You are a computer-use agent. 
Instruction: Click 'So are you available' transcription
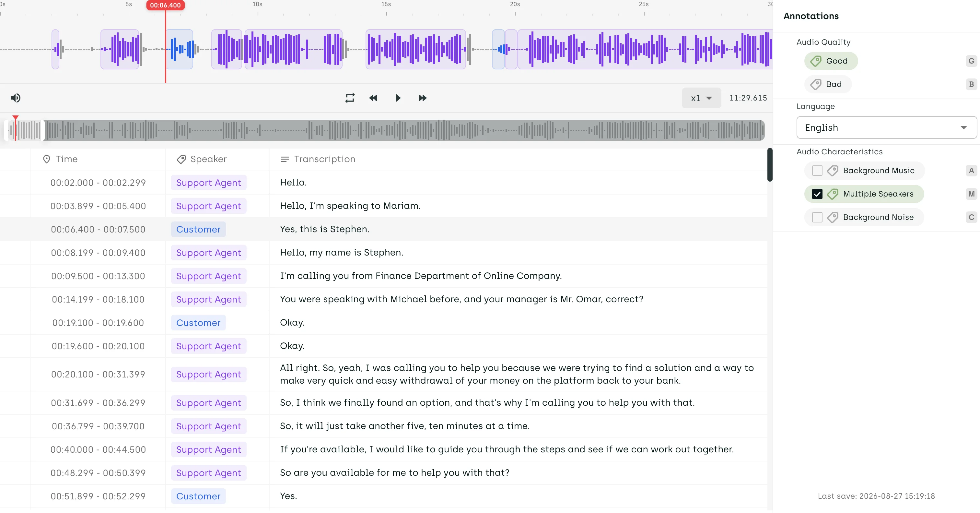pyautogui.click(x=394, y=473)
